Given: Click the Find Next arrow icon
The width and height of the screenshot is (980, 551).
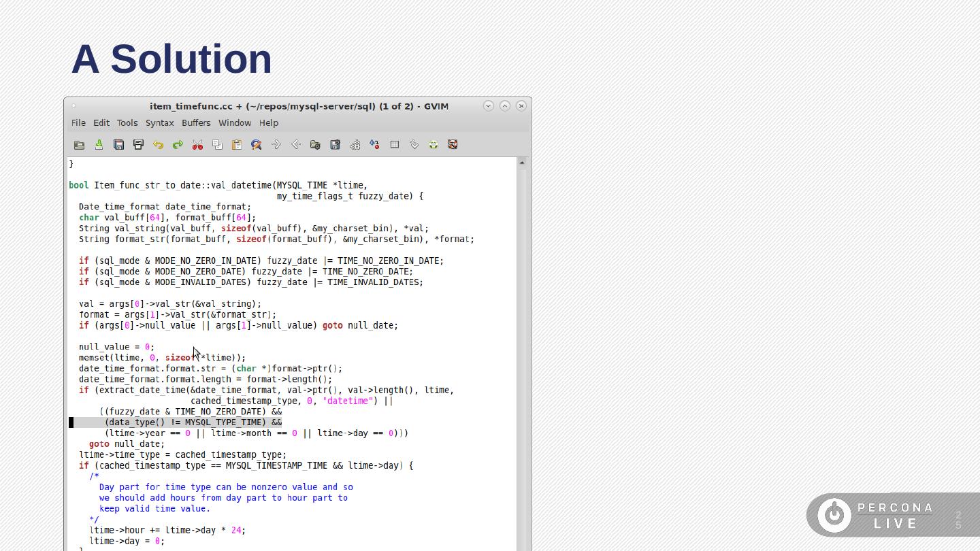Looking at the screenshot, I should [276, 145].
